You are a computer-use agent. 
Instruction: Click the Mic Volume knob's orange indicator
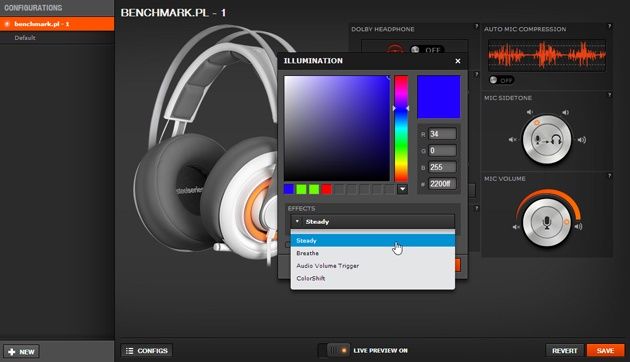[567, 222]
